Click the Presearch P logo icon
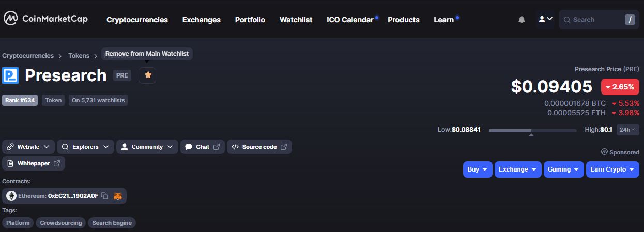644x232 pixels. pos(10,75)
